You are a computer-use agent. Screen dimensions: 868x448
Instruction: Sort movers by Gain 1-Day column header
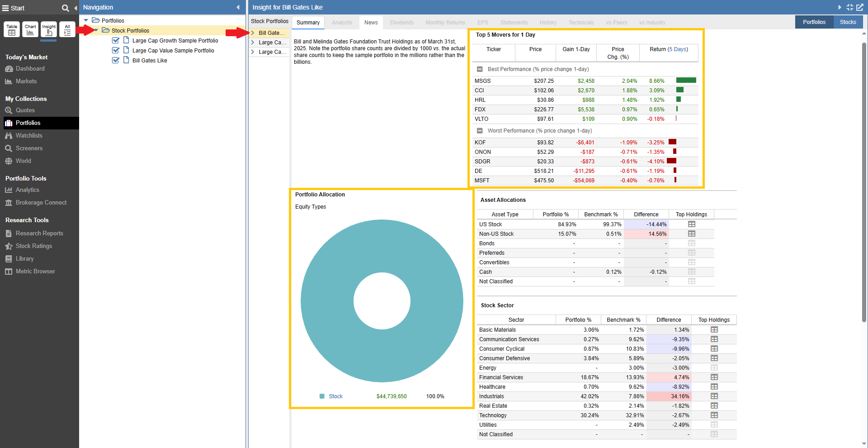pos(576,49)
